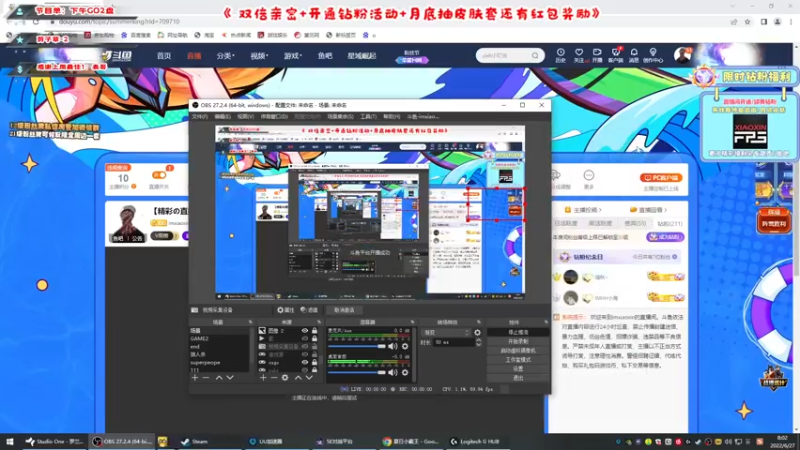Viewport: 800px width, 450px height.
Task: Click the 退出 button in OBS controls
Action: pos(518,378)
